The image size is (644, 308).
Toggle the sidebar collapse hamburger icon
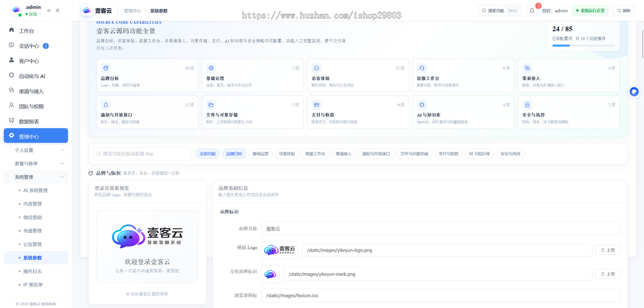[x=57, y=10]
